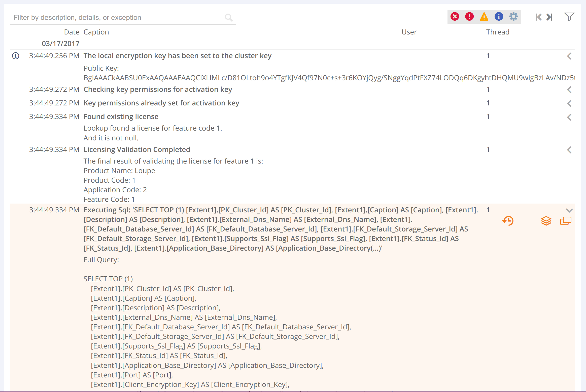Click the info icon on first message
This screenshot has width=586, height=392.
16,56
